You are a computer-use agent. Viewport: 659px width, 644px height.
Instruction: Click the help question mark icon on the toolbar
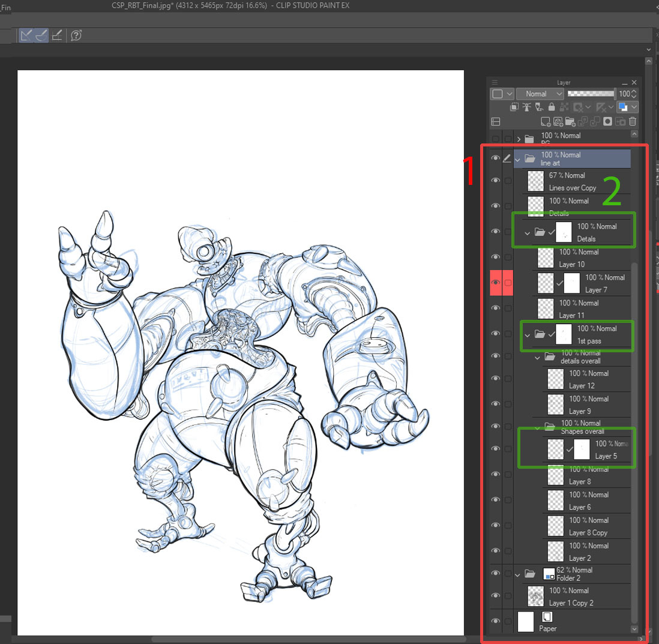76,35
